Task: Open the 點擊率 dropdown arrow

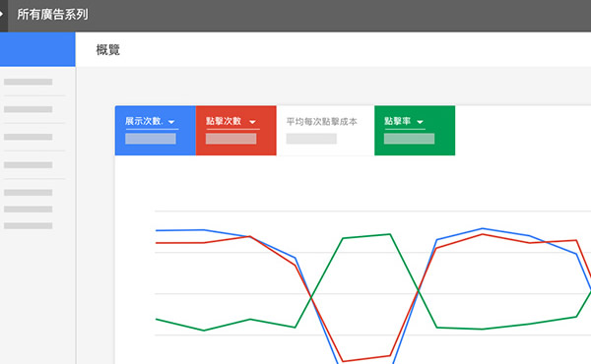Action: point(420,122)
